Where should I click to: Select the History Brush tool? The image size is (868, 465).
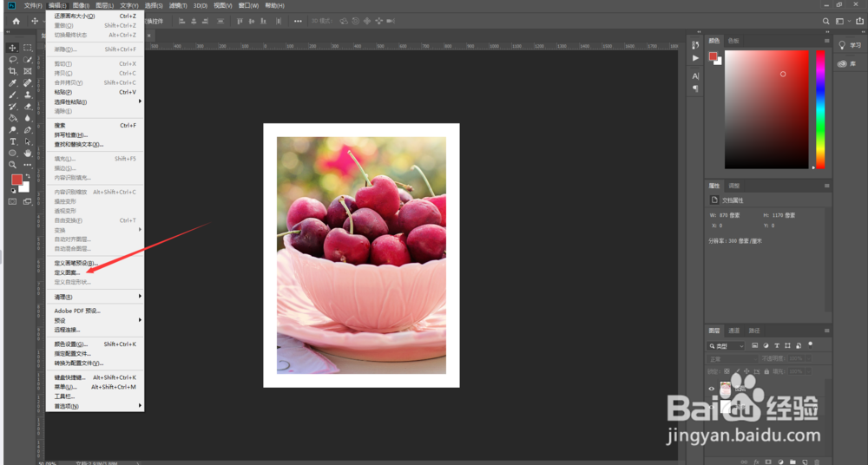pyautogui.click(x=13, y=107)
